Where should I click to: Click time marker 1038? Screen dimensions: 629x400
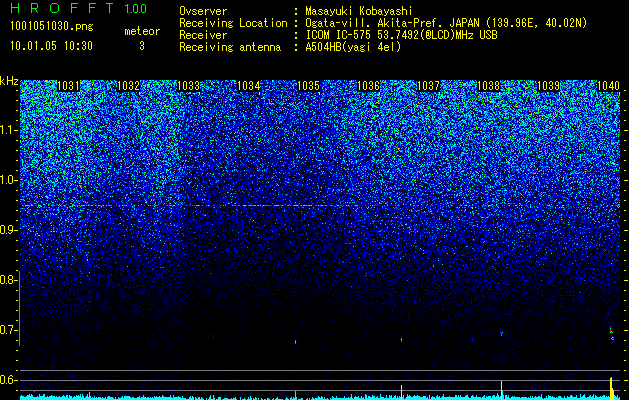coord(489,86)
